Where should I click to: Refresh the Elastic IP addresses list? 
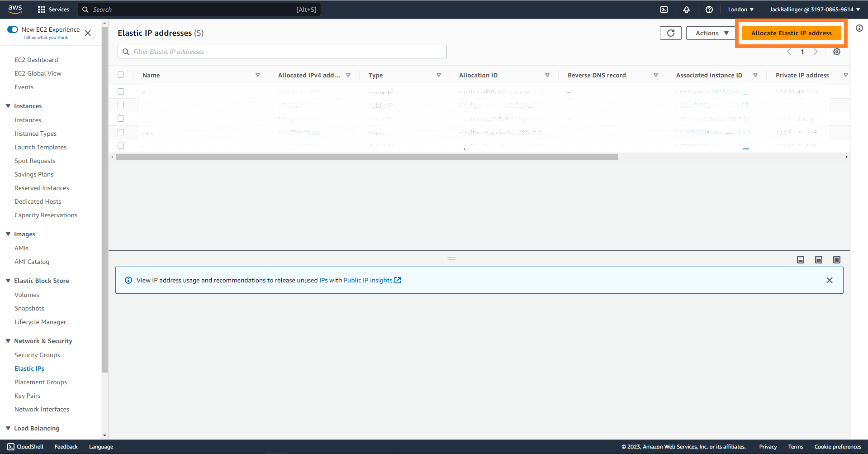[670, 33]
